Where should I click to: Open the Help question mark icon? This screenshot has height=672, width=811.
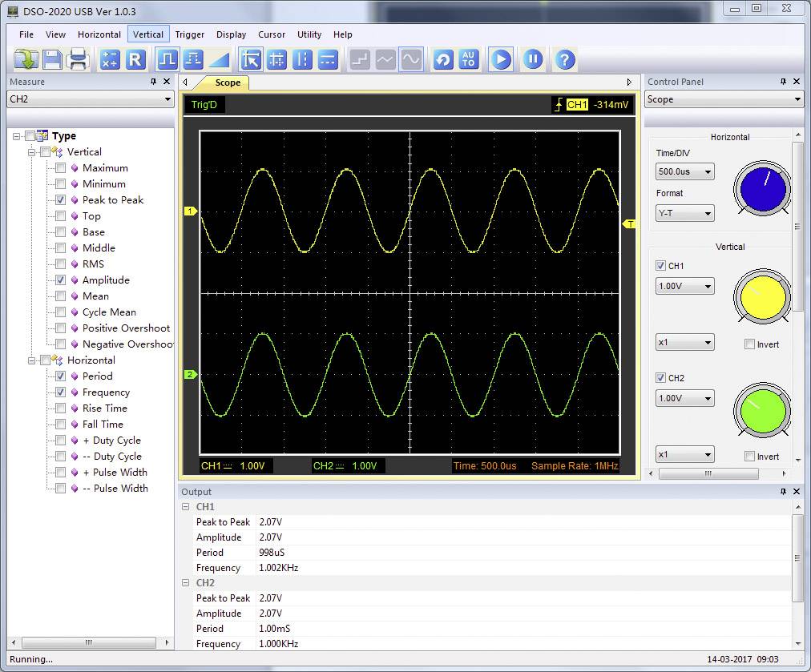pyautogui.click(x=563, y=58)
